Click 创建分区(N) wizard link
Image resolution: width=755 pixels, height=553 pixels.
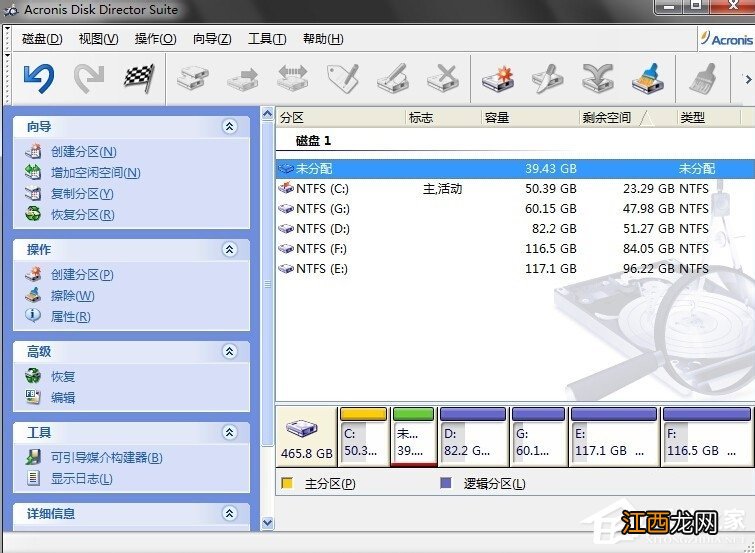(84, 152)
